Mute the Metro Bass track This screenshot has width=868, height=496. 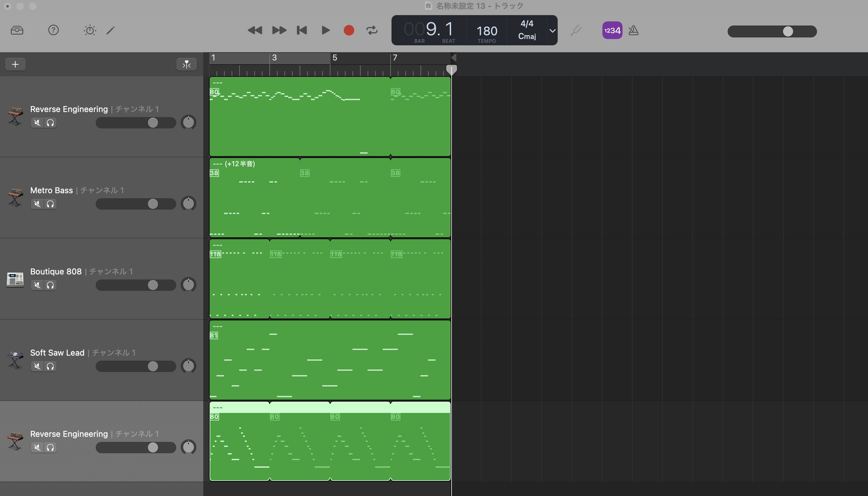[37, 204]
